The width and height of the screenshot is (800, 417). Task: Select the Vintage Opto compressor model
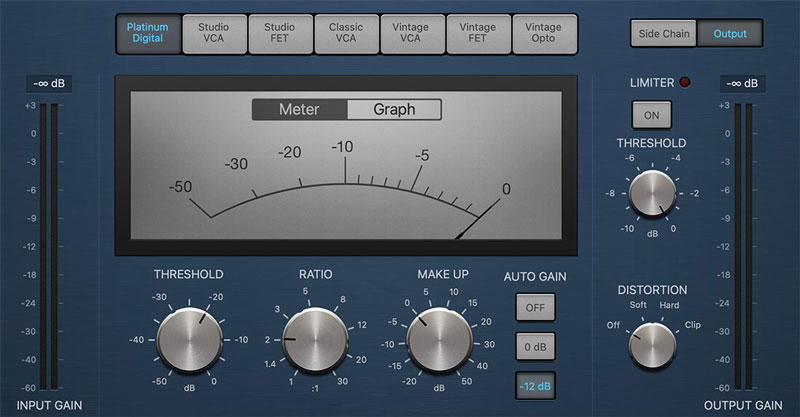tap(543, 33)
